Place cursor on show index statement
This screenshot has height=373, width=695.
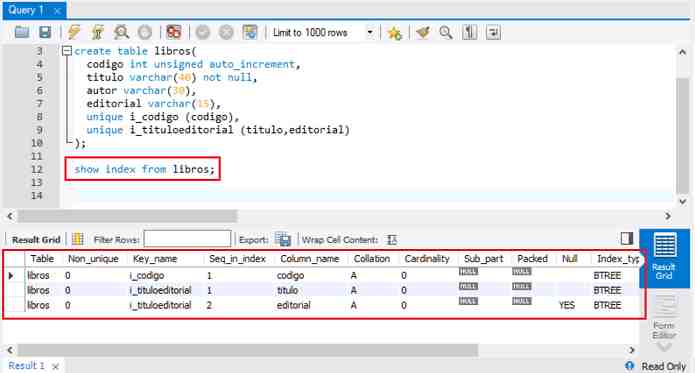pyautogui.click(x=144, y=169)
